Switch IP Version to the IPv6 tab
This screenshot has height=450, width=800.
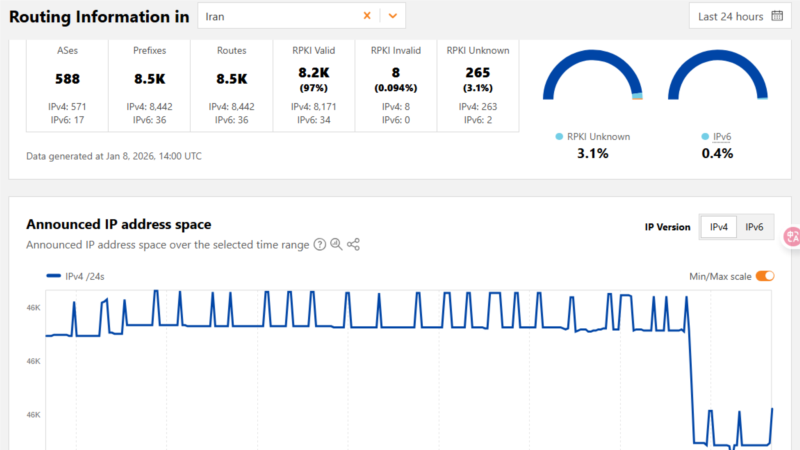pos(754,227)
